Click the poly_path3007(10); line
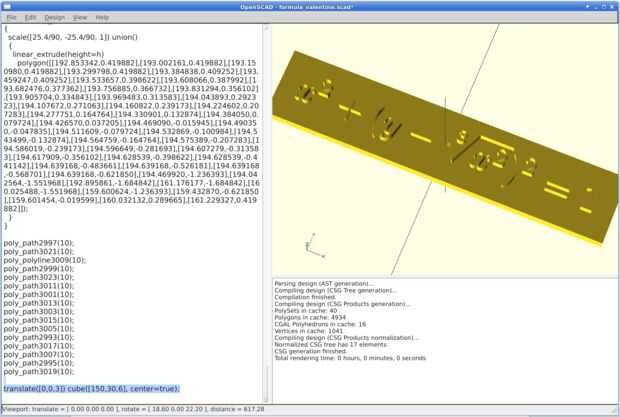This screenshot has width=620, height=417. (x=39, y=355)
